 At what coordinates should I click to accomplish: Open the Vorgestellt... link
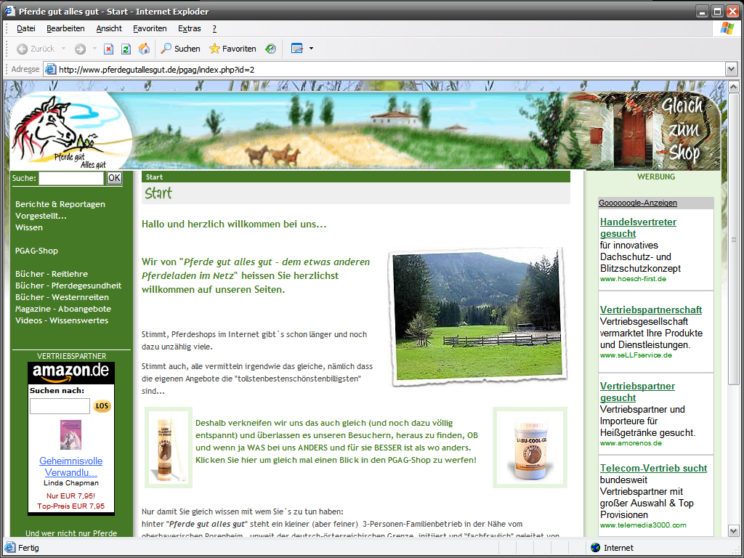[41, 216]
